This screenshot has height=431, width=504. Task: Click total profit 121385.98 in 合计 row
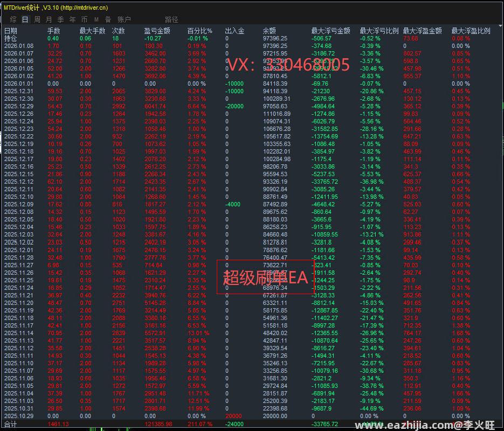pyautogui.click(x=158, y=424)
